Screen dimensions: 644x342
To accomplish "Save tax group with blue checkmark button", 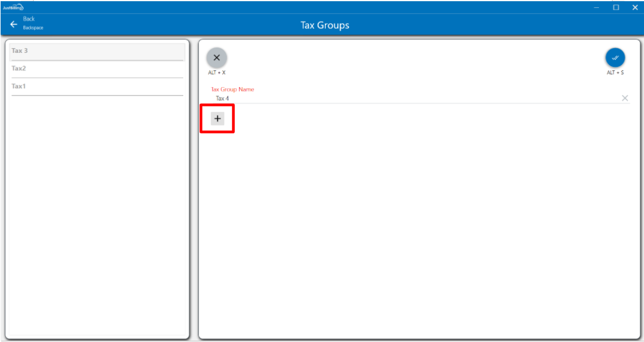I will [x=615, y=58].
